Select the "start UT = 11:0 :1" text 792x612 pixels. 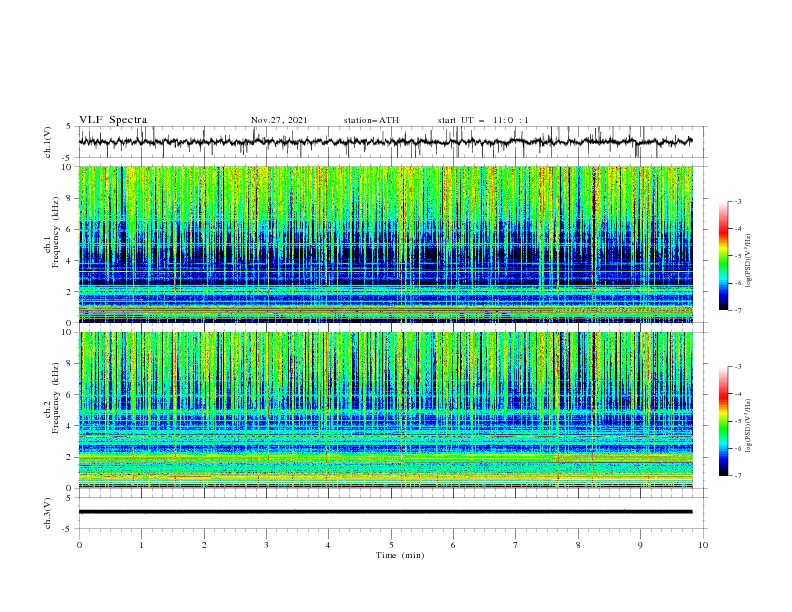(x=483, y=120)
